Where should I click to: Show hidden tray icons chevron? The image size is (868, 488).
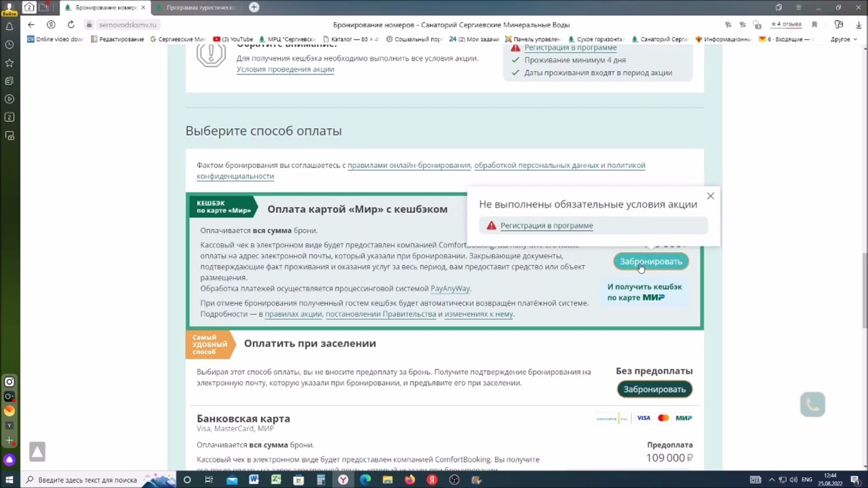coord(771,480)
